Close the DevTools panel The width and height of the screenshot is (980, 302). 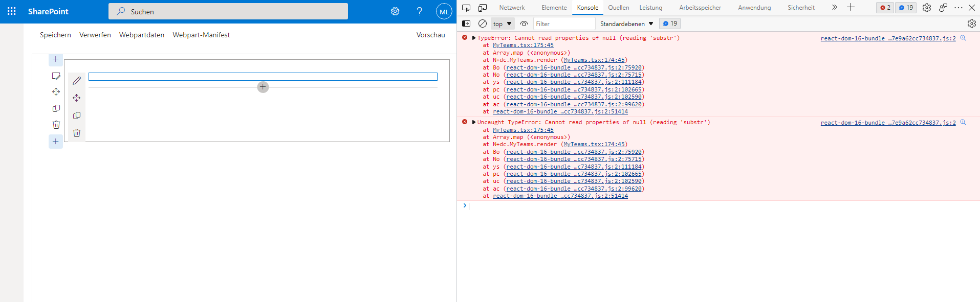click(972, 8)
